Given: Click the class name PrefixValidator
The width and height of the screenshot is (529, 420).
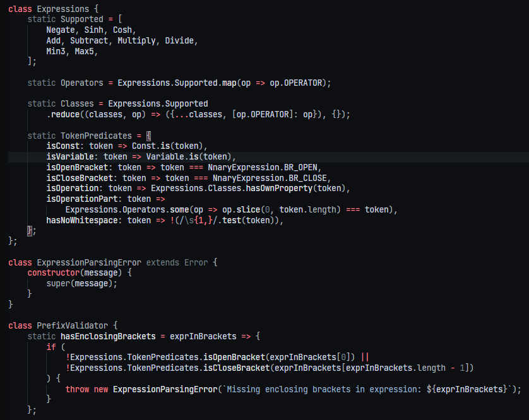Looking at the screenshot, I should tap(72, 326).
